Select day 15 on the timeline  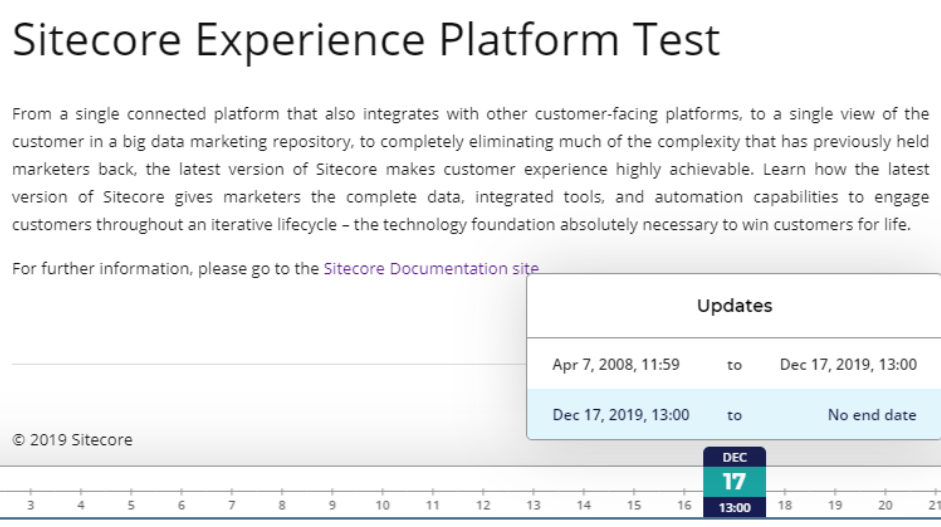tap(634, 505)
